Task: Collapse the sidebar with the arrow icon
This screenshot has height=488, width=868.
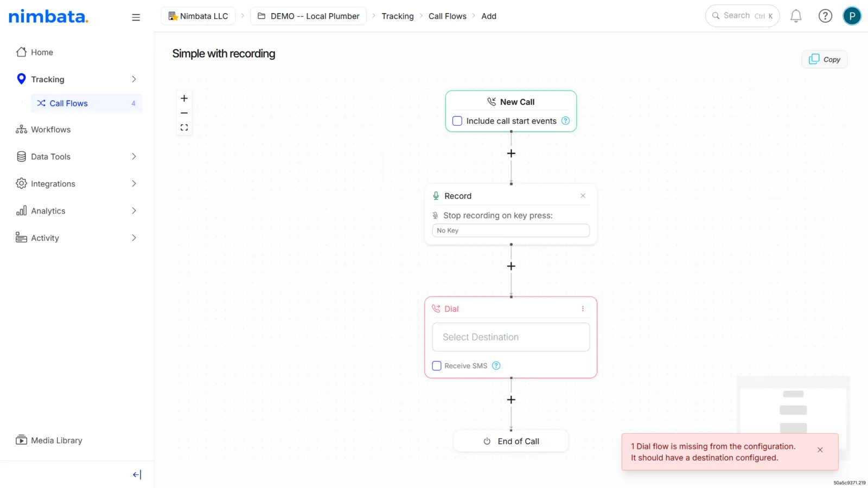Action: click(137, 474)
